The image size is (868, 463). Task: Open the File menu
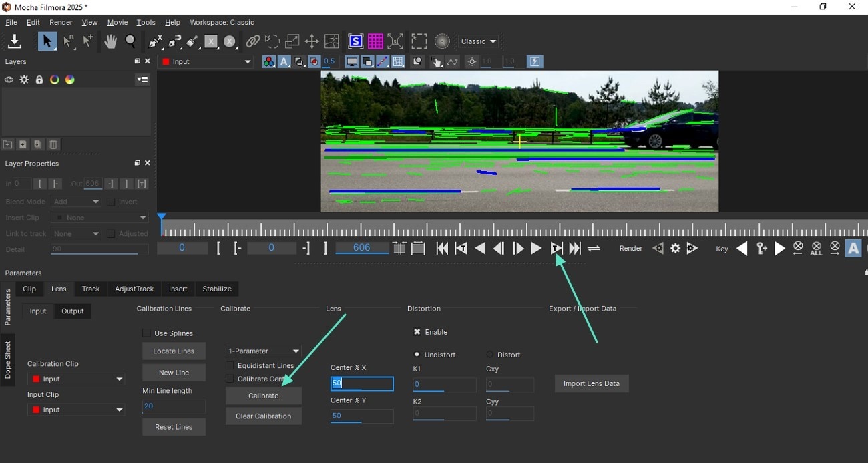[11, 22]
